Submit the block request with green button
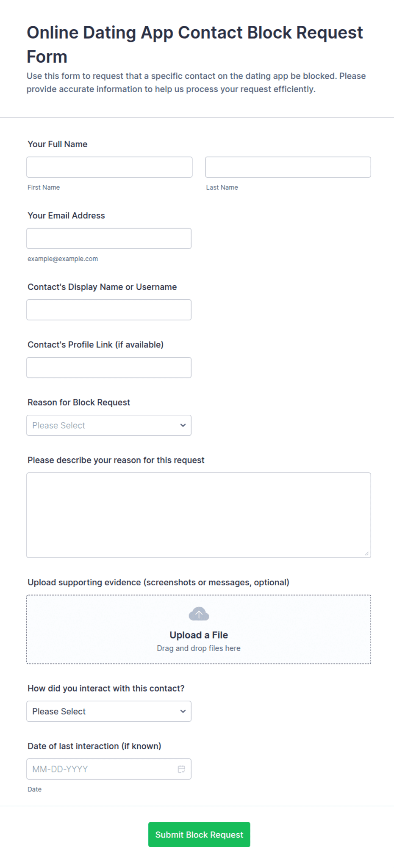The image size is (394, 868). tap(199, 835)
